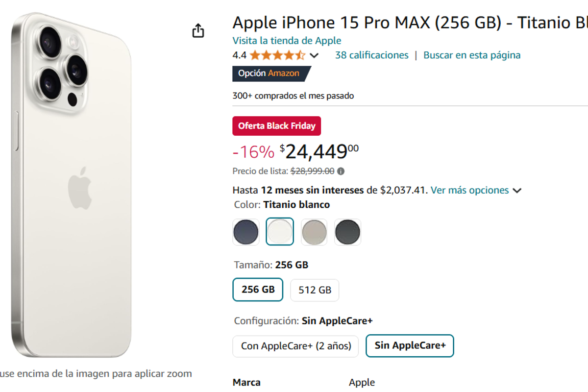588x392 pixels.
Task: Click the 'Oferta Black Friday' badge
Action: pyautogui.click(x=276, y=126)
